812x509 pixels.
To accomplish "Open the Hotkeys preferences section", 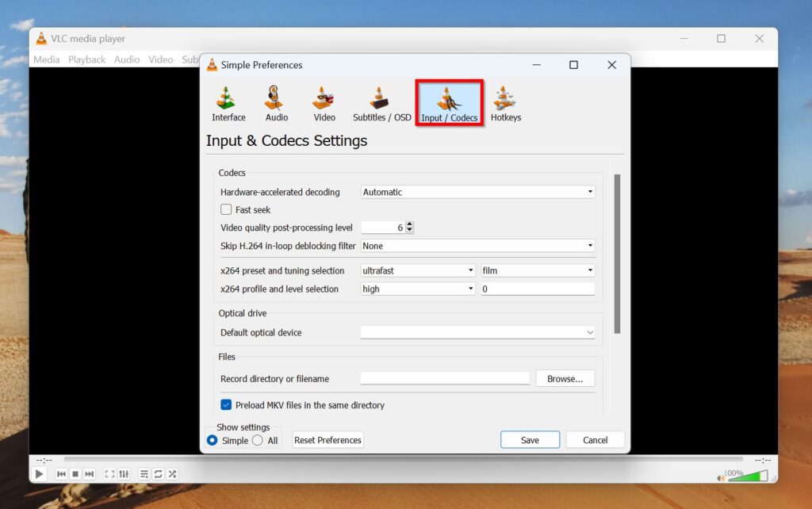I will coord(505,101).
